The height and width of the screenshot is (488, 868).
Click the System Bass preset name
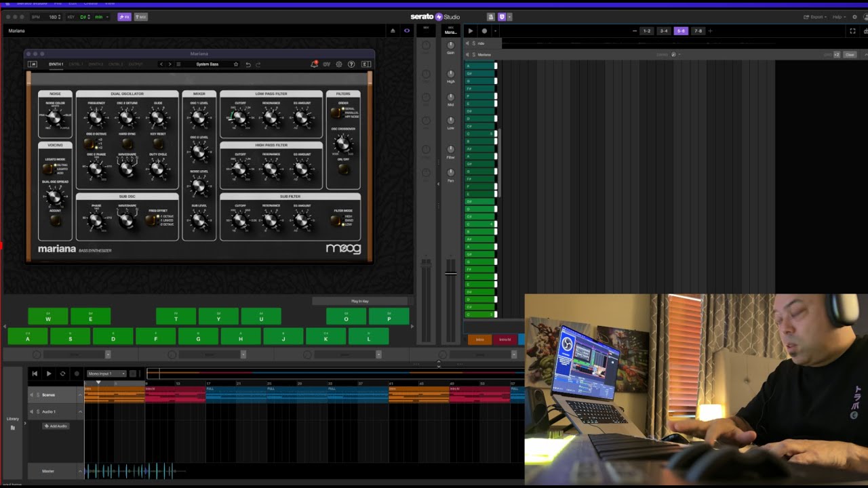tap(208, 64)
